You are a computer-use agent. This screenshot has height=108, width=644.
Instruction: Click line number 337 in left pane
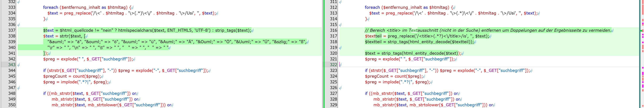(x=12, y=30)
